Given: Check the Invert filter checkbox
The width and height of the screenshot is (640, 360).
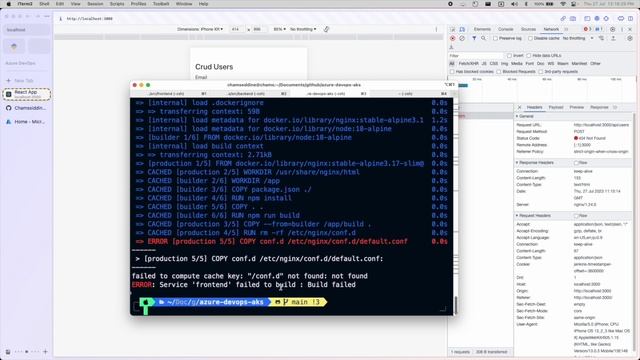Looking at the screenshot, I should click(x=509, y=56).
